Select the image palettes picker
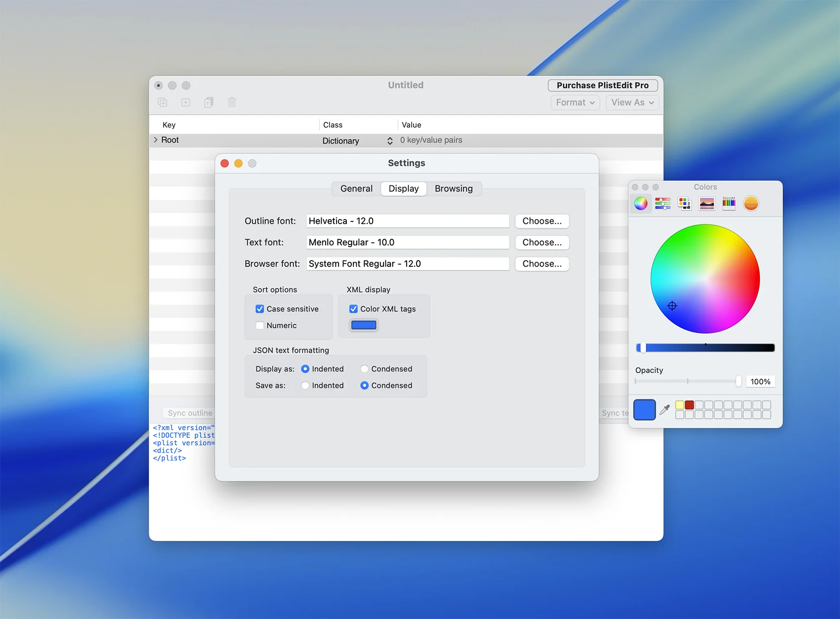 707,203
